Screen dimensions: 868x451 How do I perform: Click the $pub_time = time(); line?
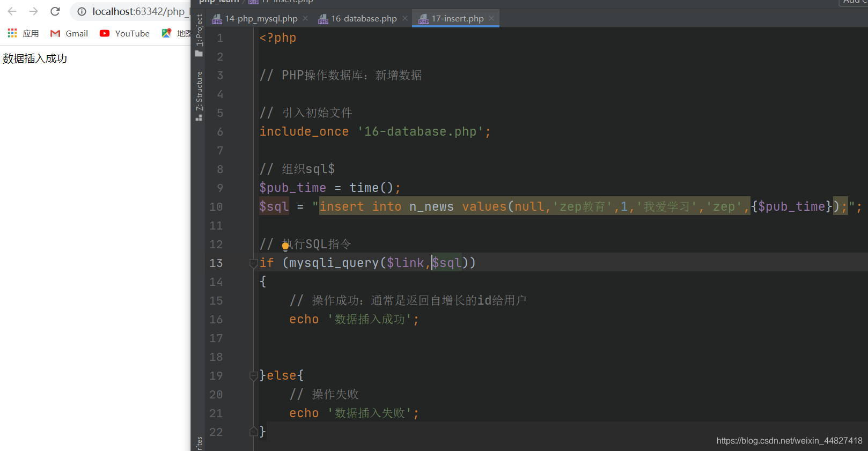pos(330,188)
